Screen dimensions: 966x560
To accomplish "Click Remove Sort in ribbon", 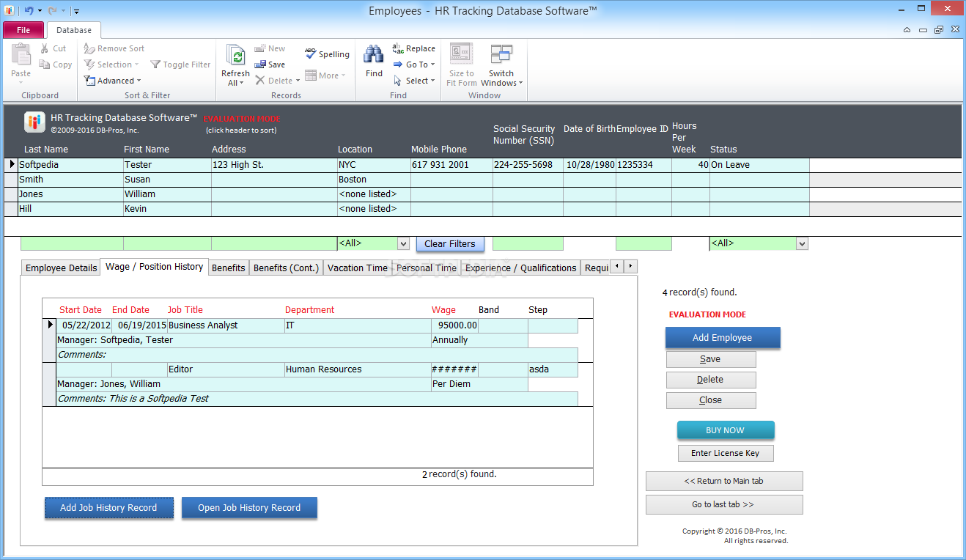I will [114, 48].
